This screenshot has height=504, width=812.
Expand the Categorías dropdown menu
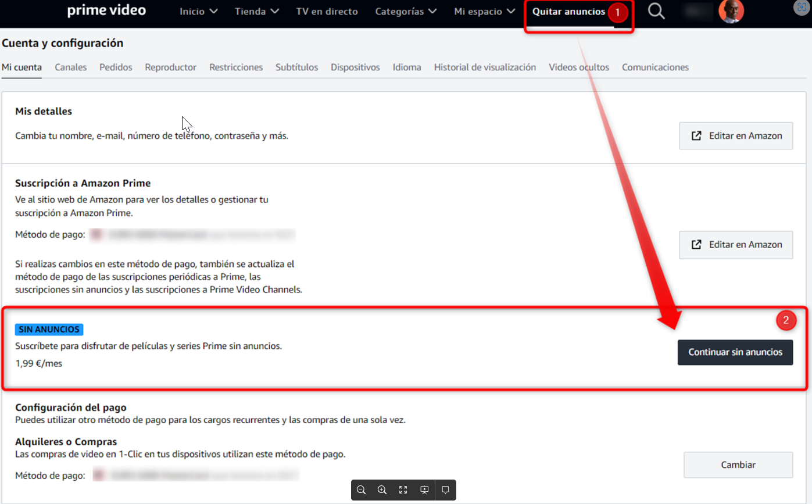coord(406,12)
